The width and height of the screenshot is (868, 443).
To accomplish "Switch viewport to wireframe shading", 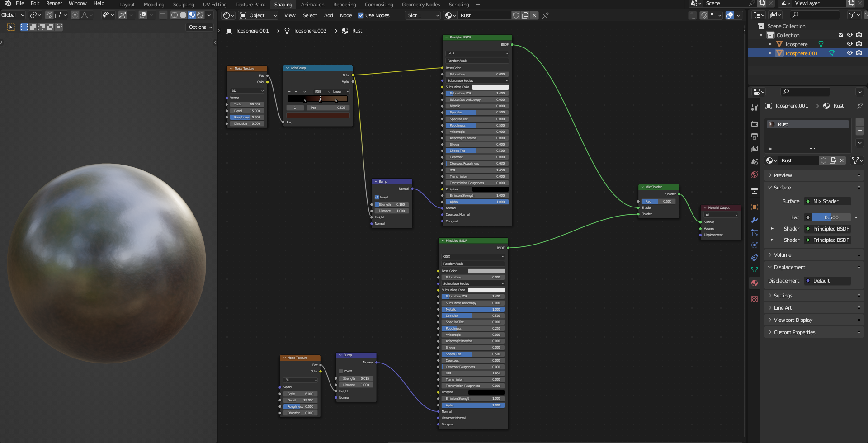I will (174, 15).
